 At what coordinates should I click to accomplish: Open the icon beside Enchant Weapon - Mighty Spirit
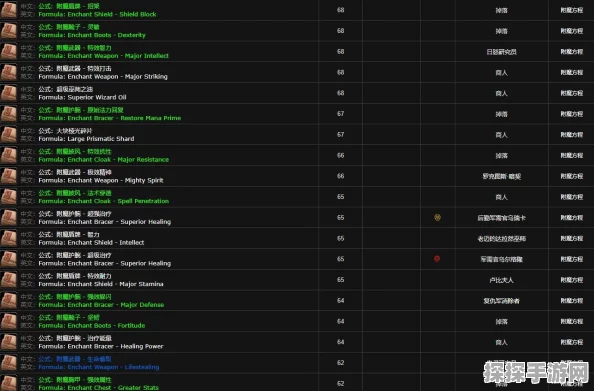[9, 176]
